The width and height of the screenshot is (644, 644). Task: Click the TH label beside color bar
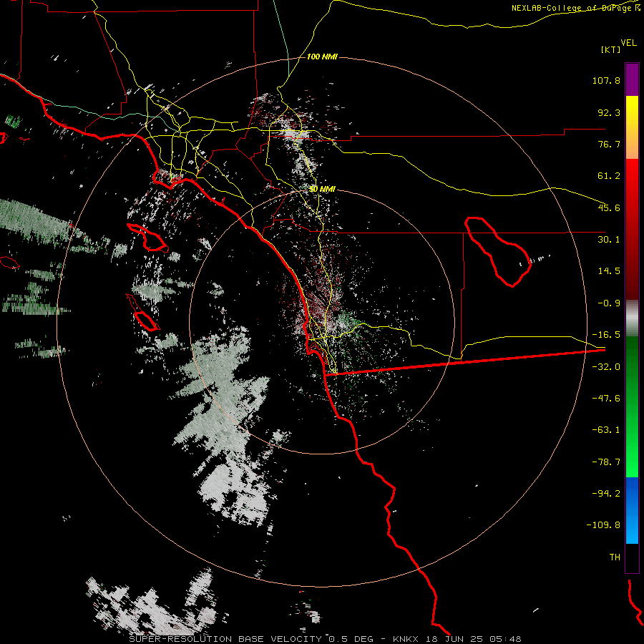click(615, 557)
